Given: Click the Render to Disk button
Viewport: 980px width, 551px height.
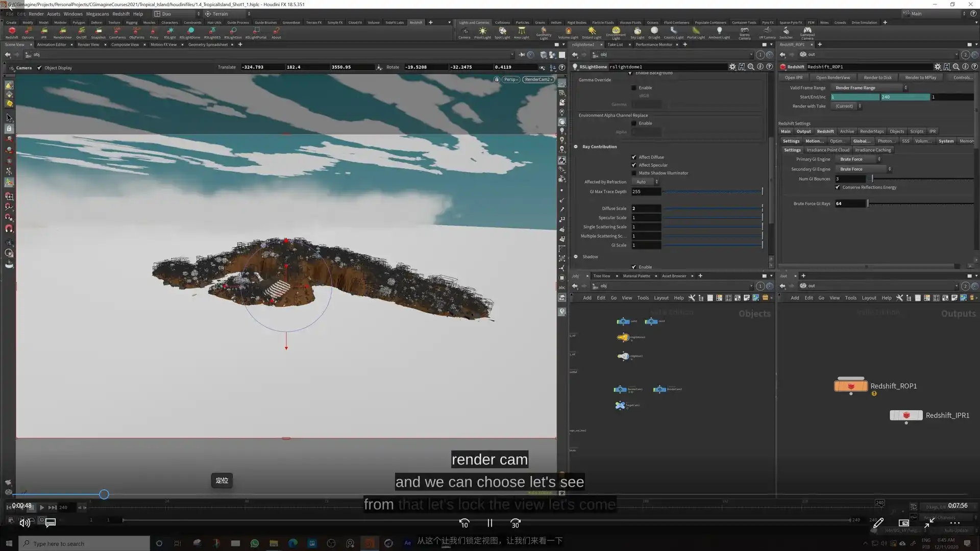Looking at the screenshot, I should point(877,77).
